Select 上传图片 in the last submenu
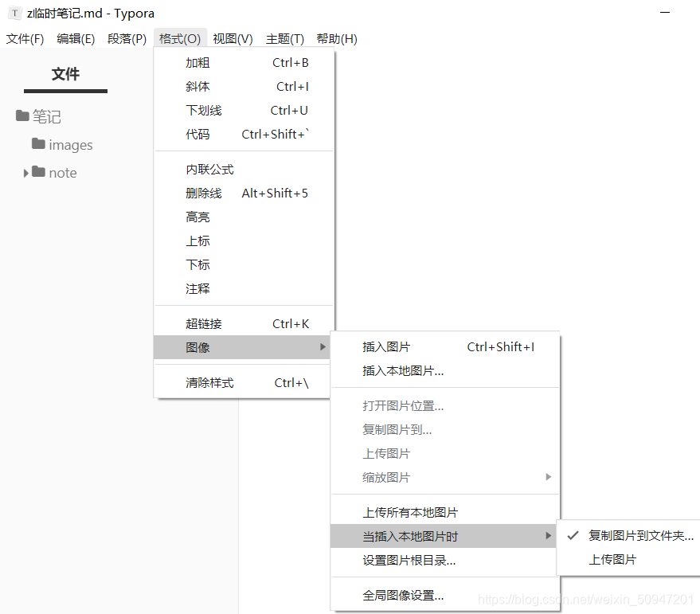 point(628,560)
